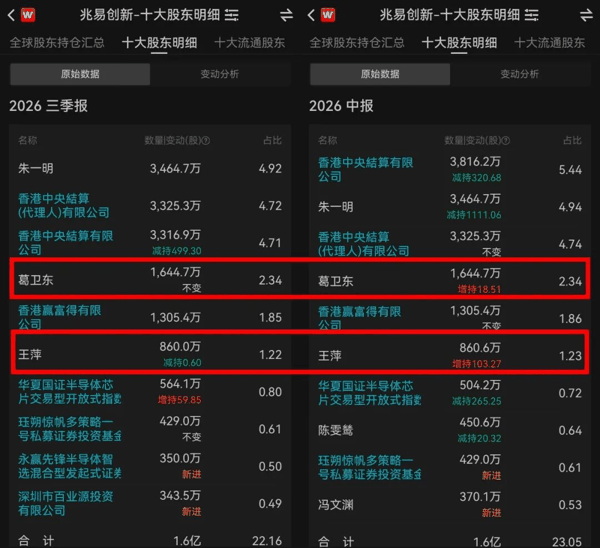Tap 名称 column header in left panel
This screenshot has width=600, height=548.
[x=28, y=141]
